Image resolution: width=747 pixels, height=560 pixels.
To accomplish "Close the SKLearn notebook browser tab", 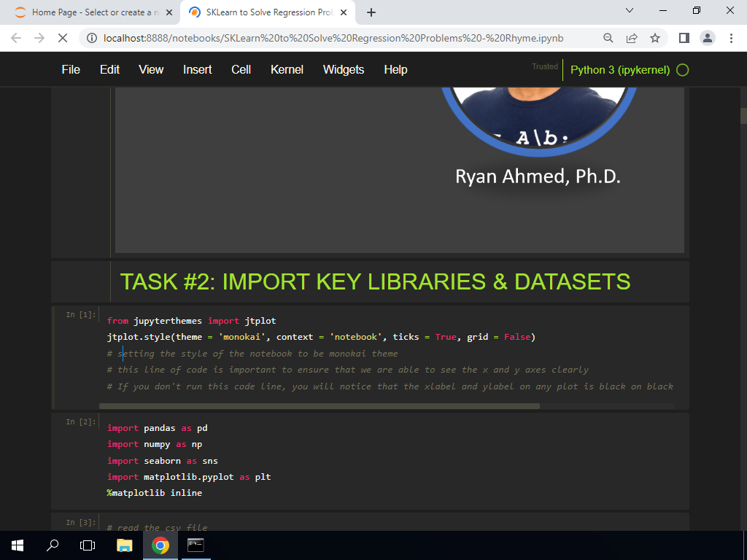I will [344, 12].
